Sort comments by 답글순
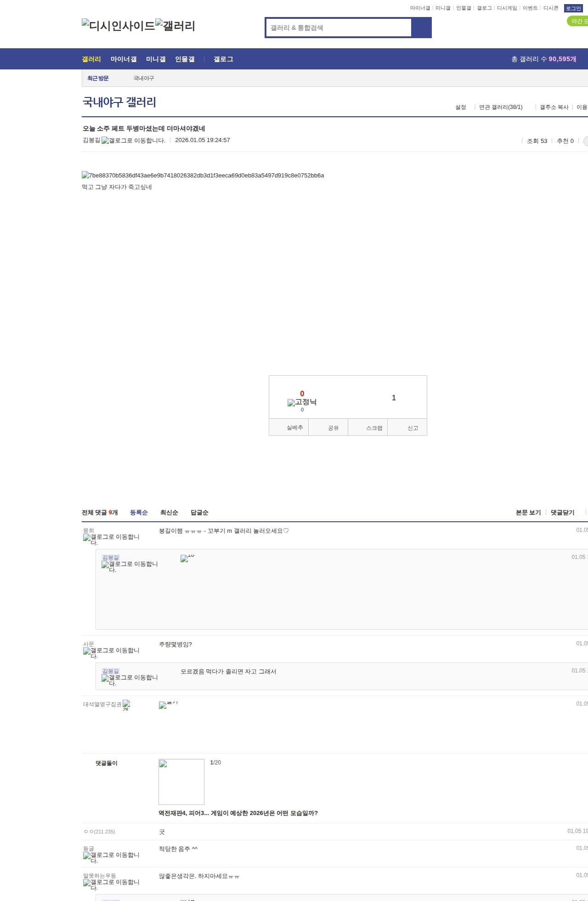The image size is (588, 901). 199,513
